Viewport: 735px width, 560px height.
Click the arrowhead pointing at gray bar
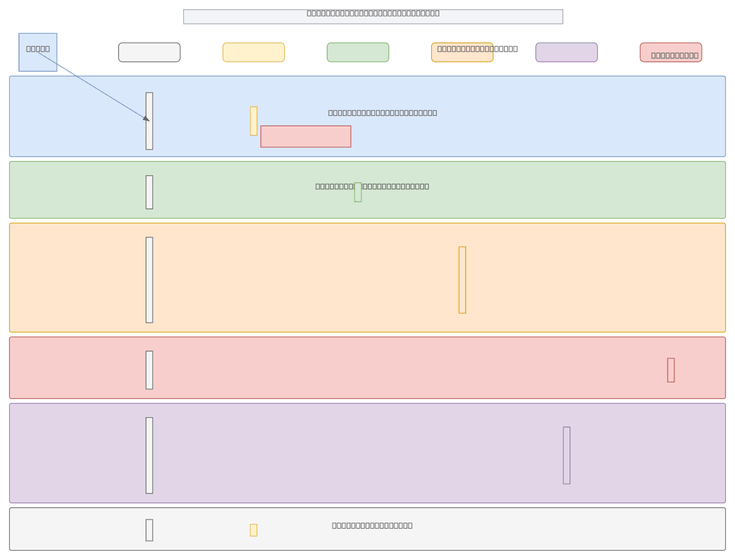(146, 118)
